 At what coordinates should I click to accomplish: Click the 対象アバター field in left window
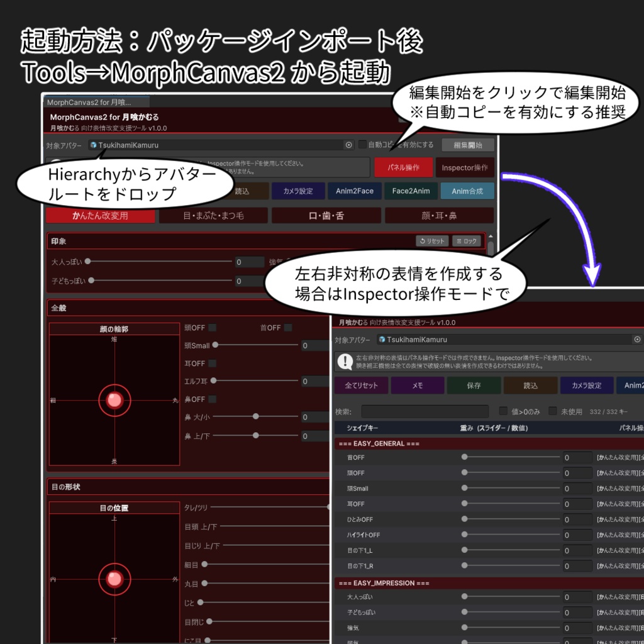click(221, 145)
